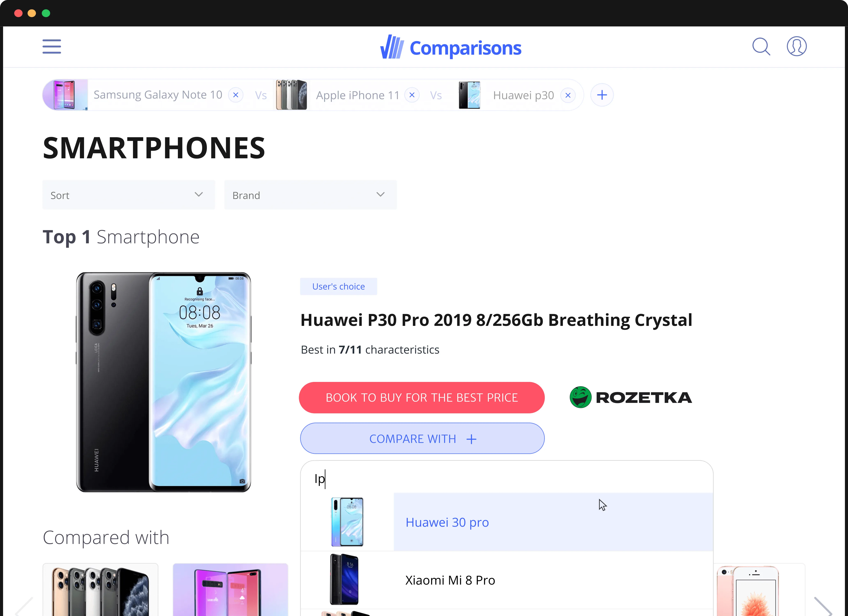Viewport: 848px width, 616px height.
Task: Open the iPhone 11 Pro compared thumbnail
Action: (x=100, y=590)
